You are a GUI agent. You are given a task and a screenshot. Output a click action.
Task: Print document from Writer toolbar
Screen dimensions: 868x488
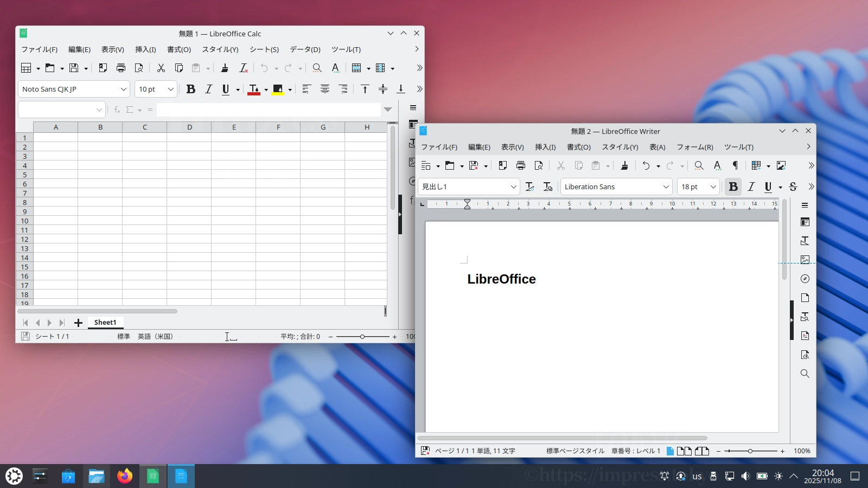click(x=521, y=165)
